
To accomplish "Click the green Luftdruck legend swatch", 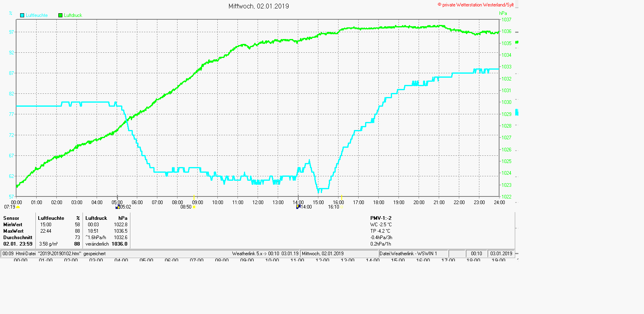I will [60, 15].
